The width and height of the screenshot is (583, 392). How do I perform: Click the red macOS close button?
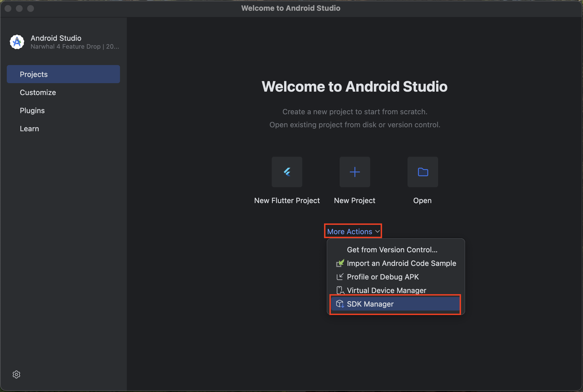[8, 8]
